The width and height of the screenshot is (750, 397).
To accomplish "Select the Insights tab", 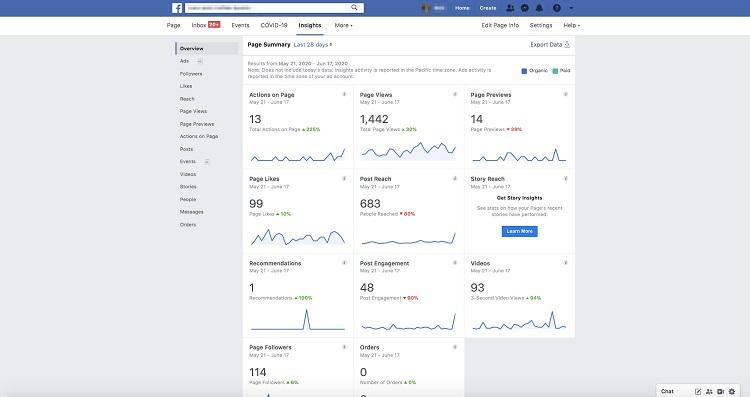I will (x=310, y=25).
